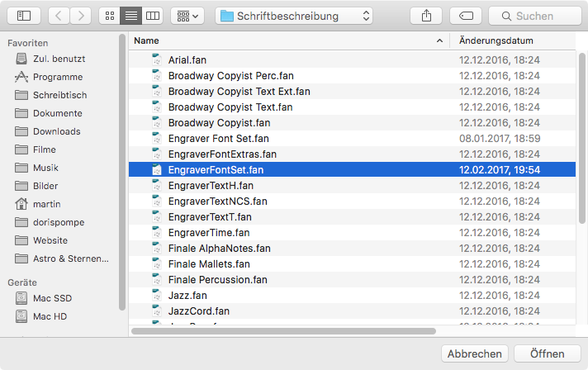The height and width of the screenshot is (370, 588).
Task: Open the martin home folder
Action: 47,204
